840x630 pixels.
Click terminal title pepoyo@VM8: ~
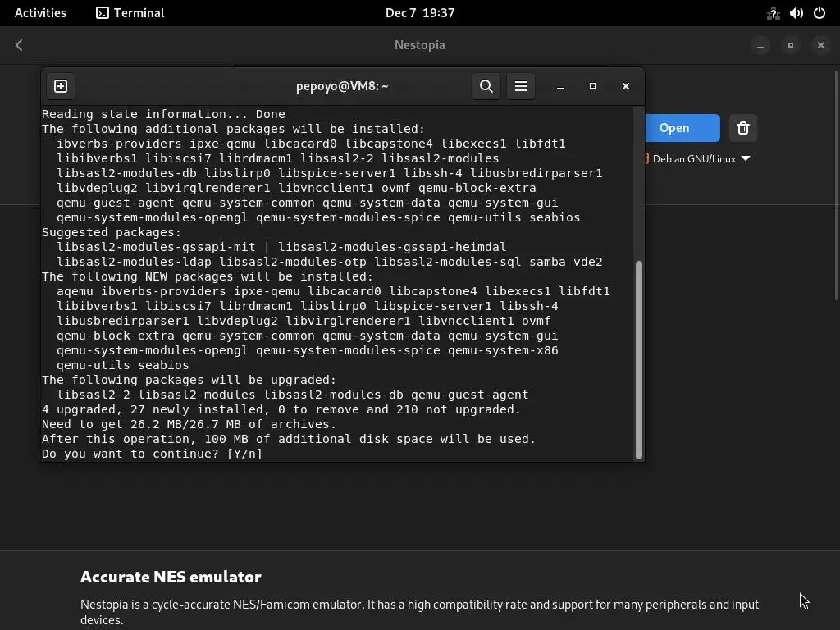pyautogui.click(x=342, y=86)
